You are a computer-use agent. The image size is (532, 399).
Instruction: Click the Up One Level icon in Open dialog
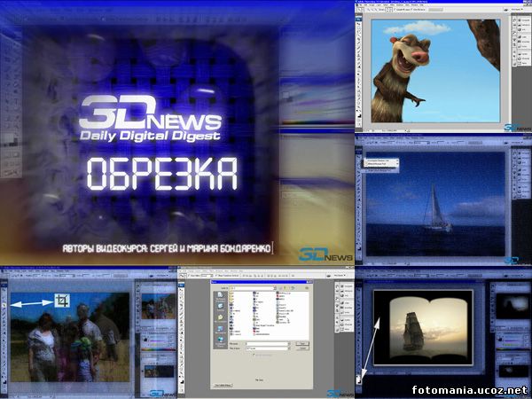pyautogui.click(x=285, y=288)
